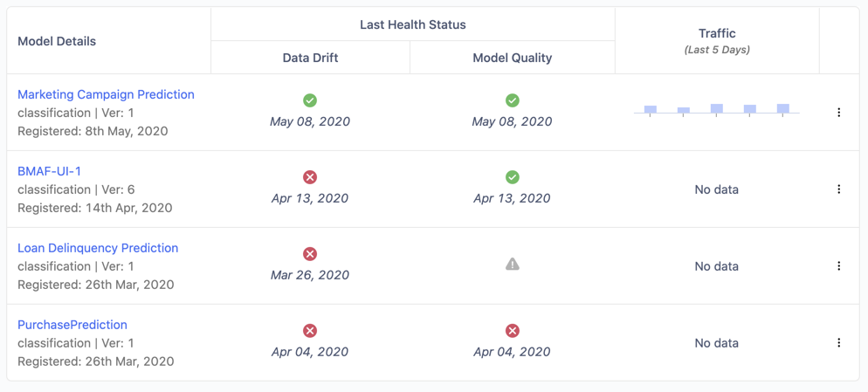Click red Data Drift icon for Loan Delinquency

pos(310,254)
